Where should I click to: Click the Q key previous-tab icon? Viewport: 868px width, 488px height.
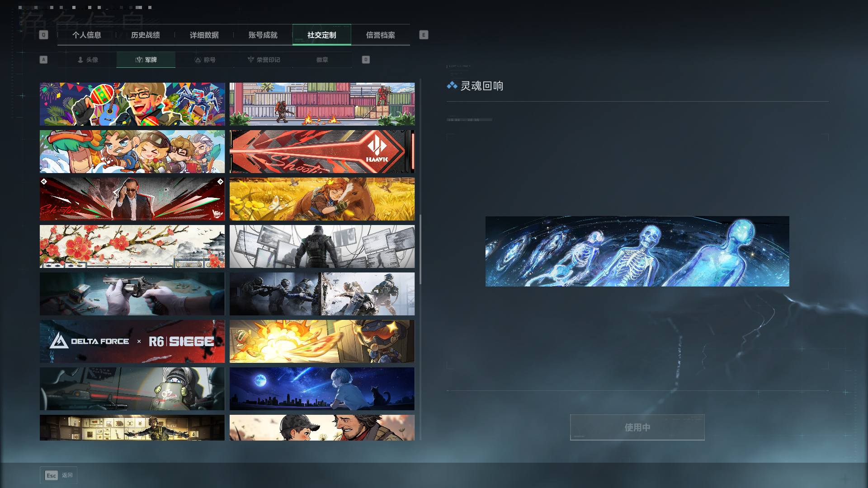43,35
